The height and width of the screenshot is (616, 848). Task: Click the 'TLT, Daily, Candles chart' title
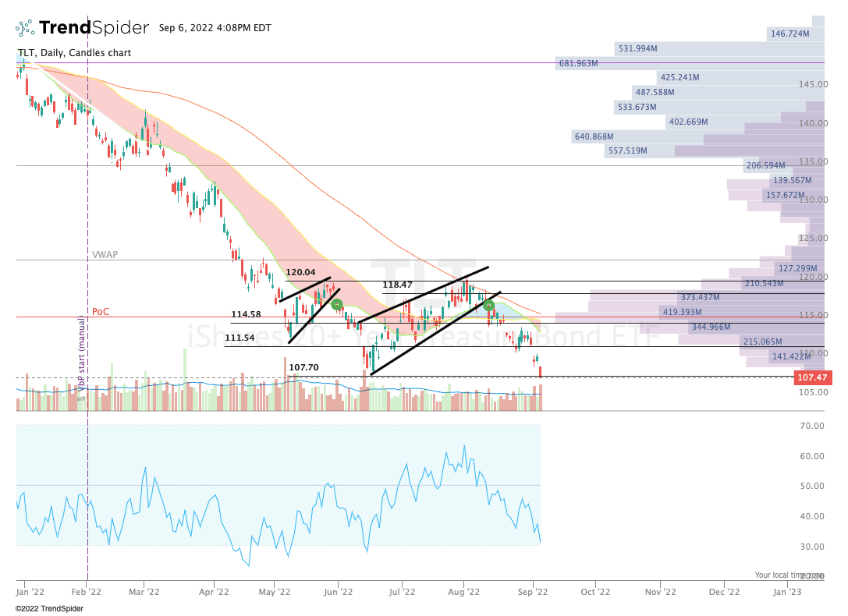(x=74, y=53)
